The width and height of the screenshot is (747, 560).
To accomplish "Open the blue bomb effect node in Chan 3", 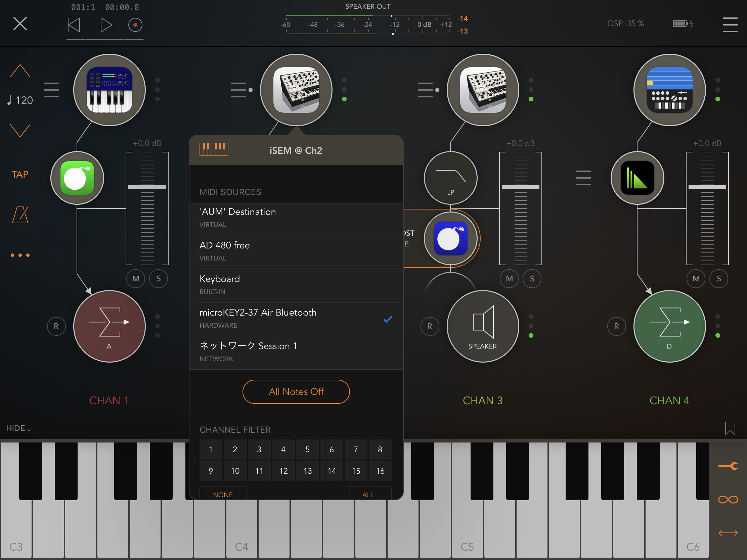I will click(450, 238).
